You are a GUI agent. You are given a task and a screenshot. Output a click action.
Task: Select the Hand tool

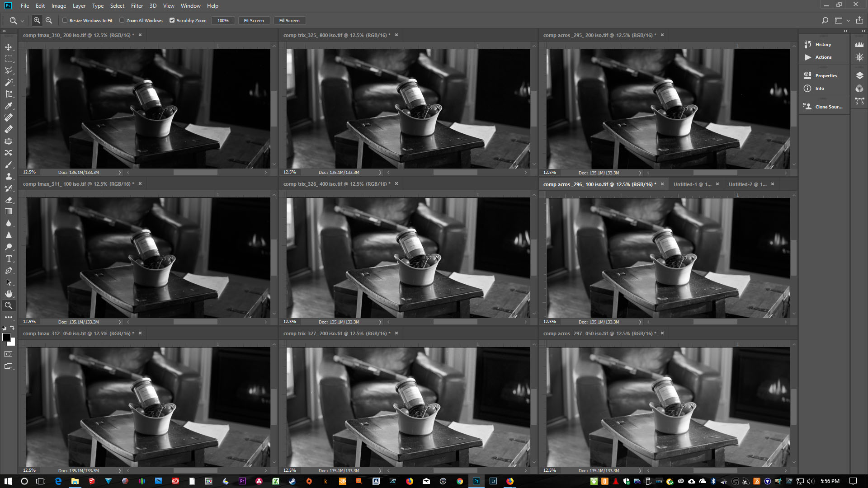tap(9, 294)
